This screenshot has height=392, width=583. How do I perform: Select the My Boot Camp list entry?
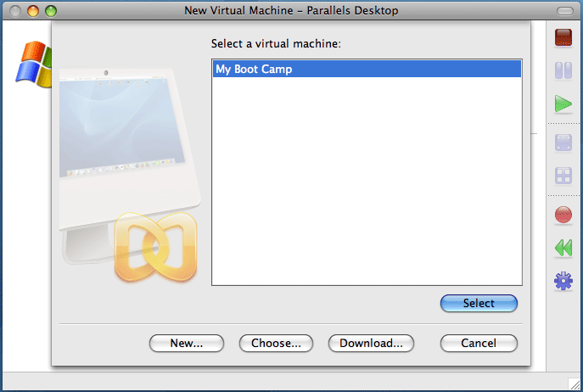(367, 70)
